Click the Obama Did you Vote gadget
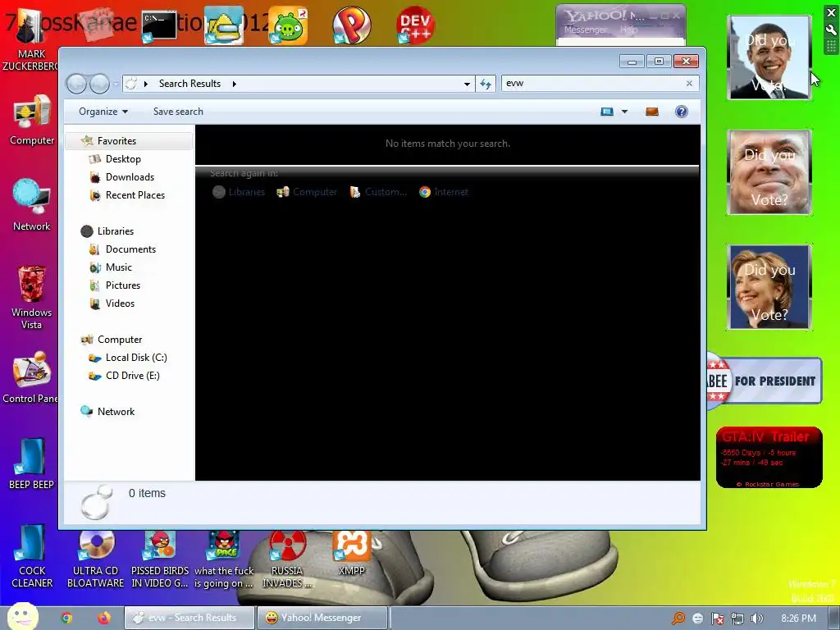This screenshot has width=840, height=630. pyautogui.click(x=769, y=57)
